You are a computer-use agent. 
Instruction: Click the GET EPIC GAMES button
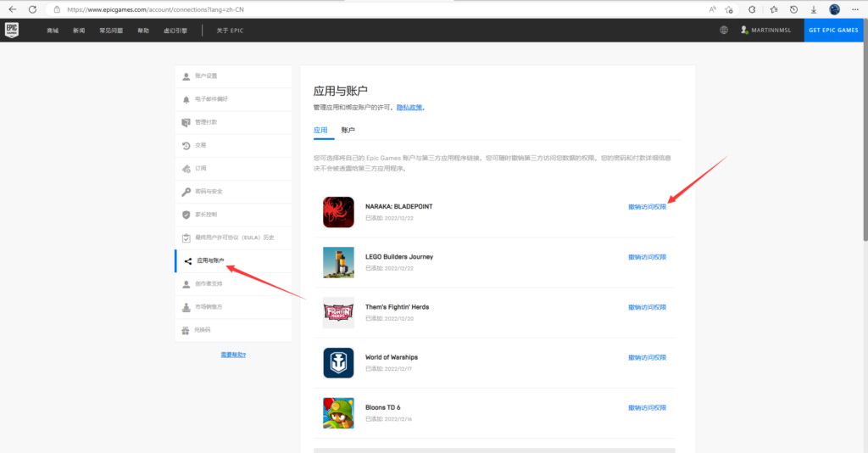click(x=833, y=30)
